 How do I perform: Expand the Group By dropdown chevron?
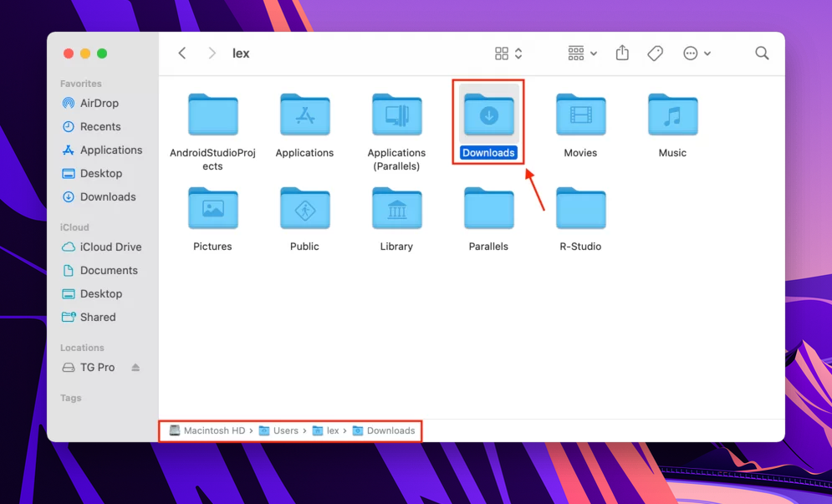[594, 53]
